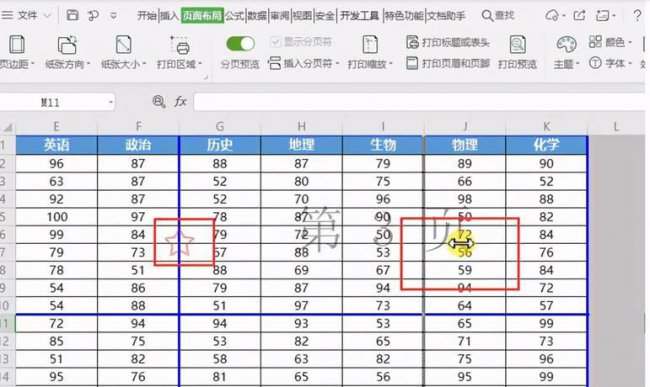Image resolution: width=650 pixels, height=387 pixels.
Task: Switch to the 开始 tab
Action: [x=147, y=16]
